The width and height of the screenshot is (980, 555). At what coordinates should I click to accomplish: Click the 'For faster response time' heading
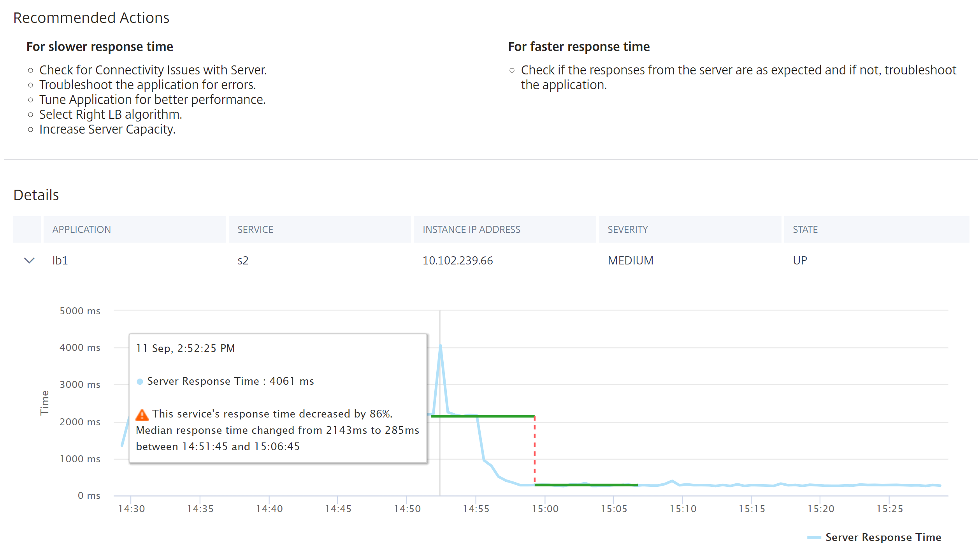pos(579,47)
